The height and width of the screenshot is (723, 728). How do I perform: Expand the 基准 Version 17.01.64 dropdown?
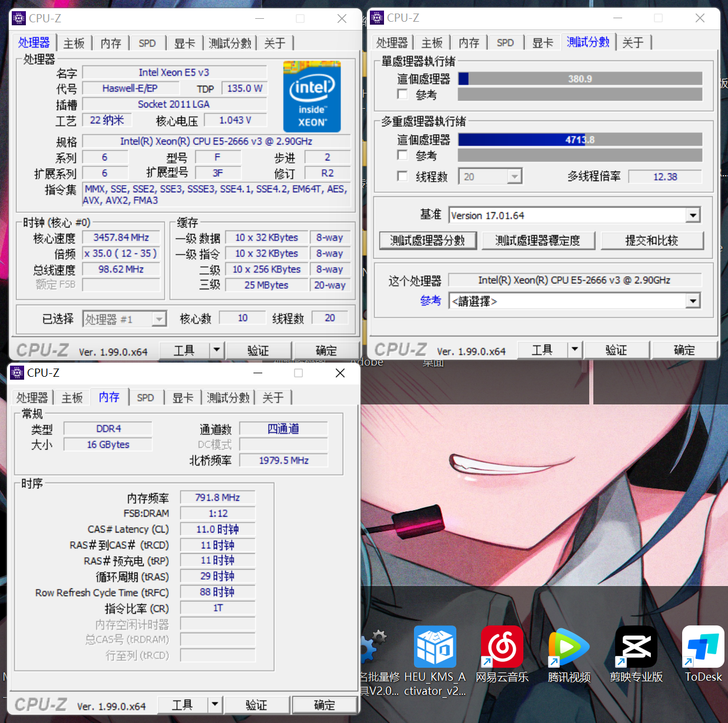(693, 216)
